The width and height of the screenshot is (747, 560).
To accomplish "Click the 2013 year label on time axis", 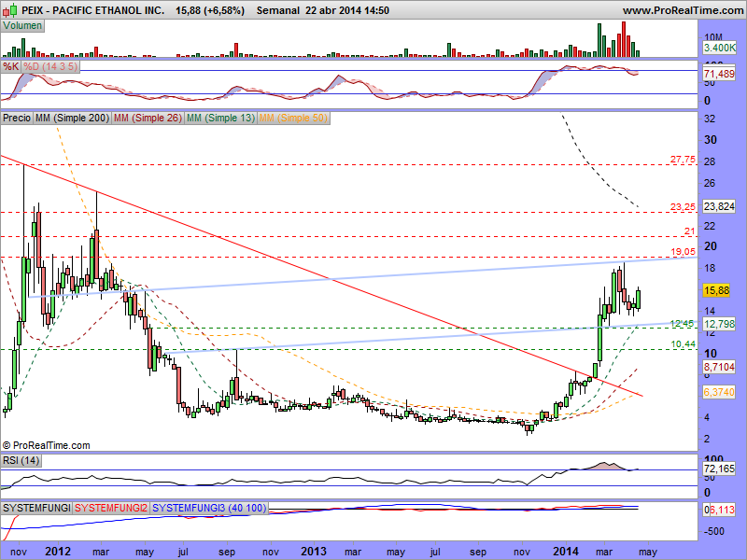I will (314, 552).
